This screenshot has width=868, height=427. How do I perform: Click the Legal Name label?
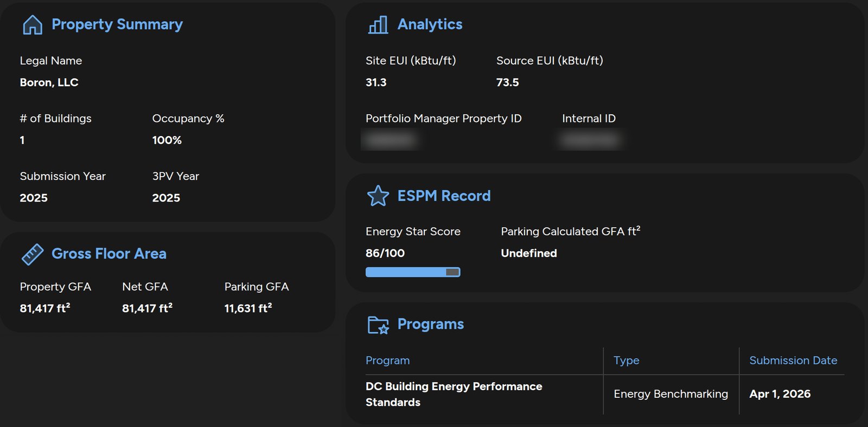click(51, 61)
